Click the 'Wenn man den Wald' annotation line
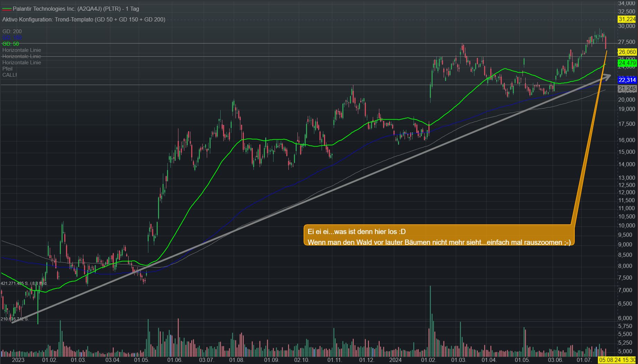The height and width of the screenshot is (364, 638). click(x=439, y=242)
